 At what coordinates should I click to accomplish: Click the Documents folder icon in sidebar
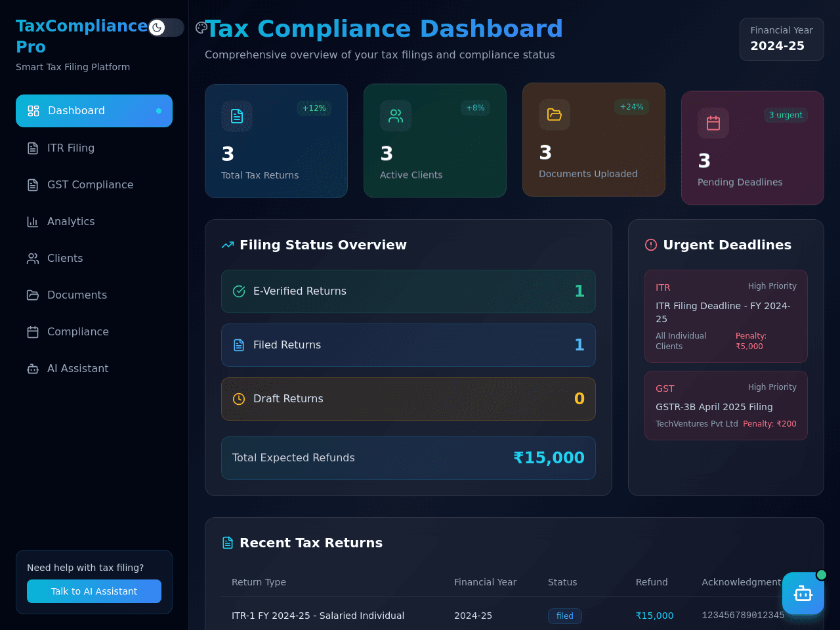(33, 295)
